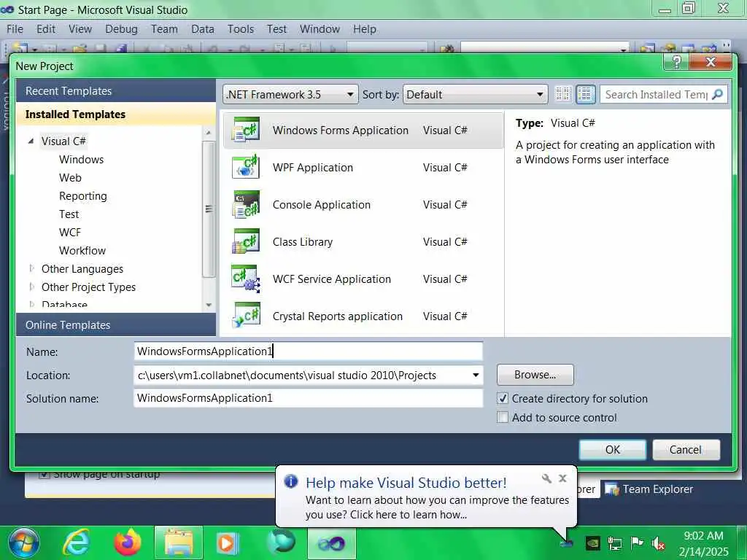The height and width of the screenshot is (560, 747).
Task: Switch to medium icons list view
Action: (586, 94)
